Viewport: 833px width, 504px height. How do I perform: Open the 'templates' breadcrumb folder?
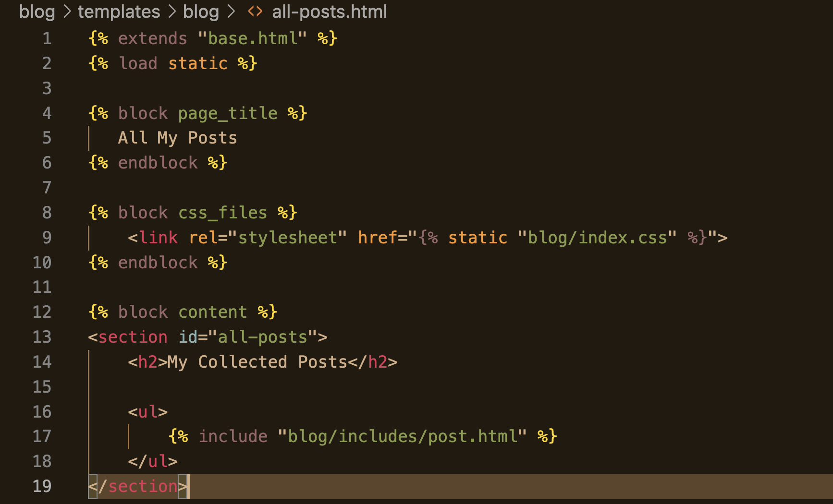click(x=119, y=12)
